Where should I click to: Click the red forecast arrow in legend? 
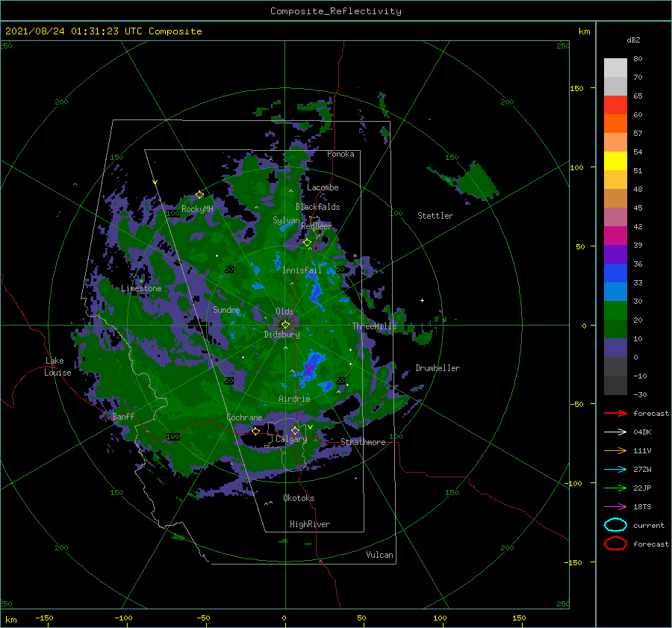click(615, 413)
